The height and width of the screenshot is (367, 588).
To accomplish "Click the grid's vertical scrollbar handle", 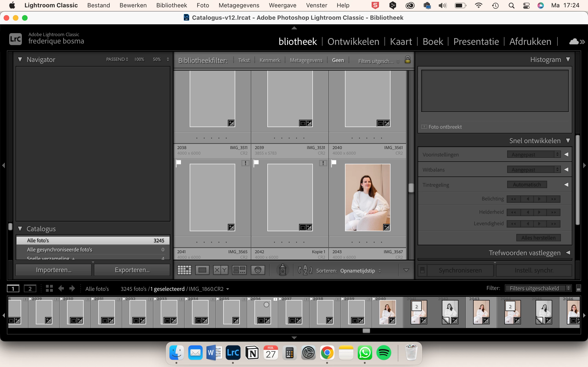I will tap(411, 188).
